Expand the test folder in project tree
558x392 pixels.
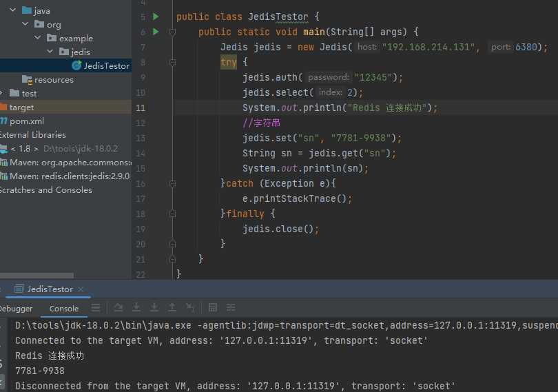tap(2, 93)
